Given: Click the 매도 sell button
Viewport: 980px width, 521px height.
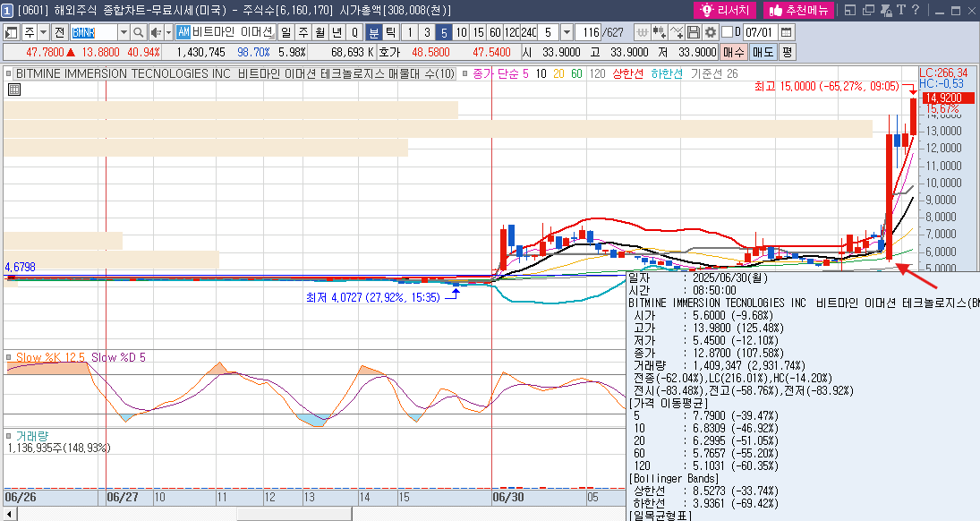Looking at the screenshot, I should 763,52.
